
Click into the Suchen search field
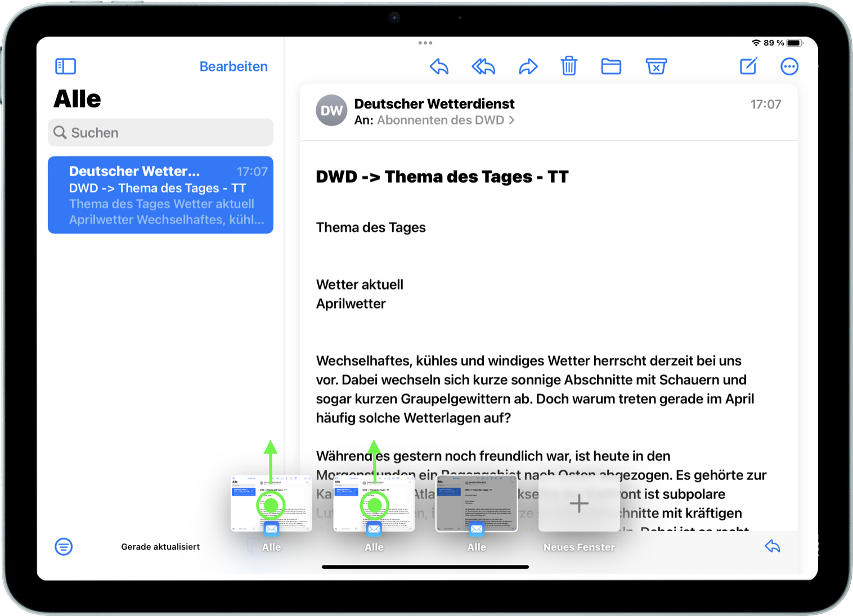(x=160, y=132)
